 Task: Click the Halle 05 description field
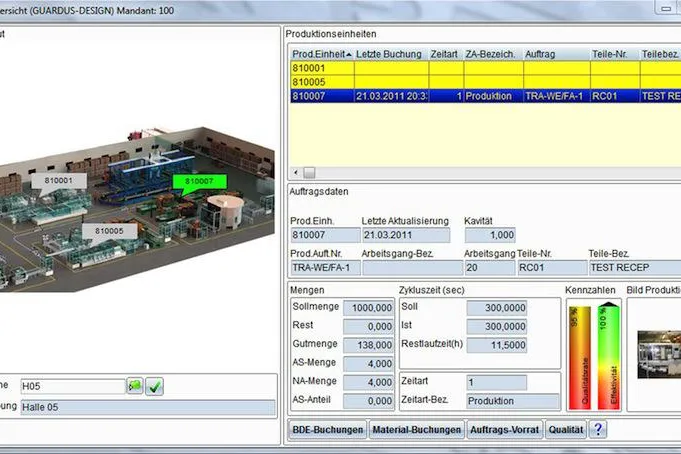tap(148, 407)
